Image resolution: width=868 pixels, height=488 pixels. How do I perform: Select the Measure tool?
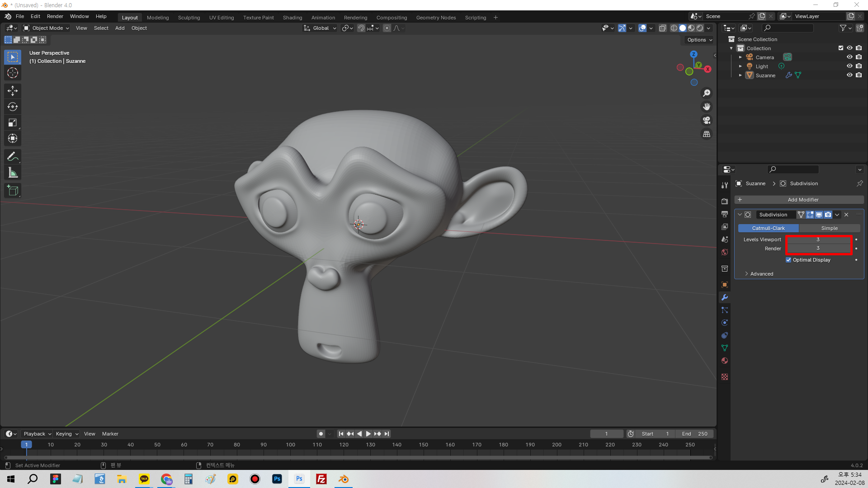13,173
